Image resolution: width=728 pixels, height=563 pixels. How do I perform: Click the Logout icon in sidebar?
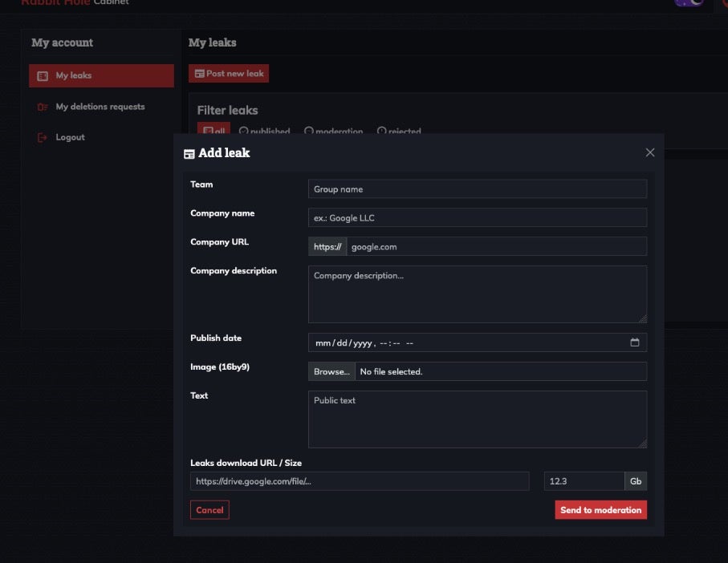pyautogui.click(x=43, y=138)
